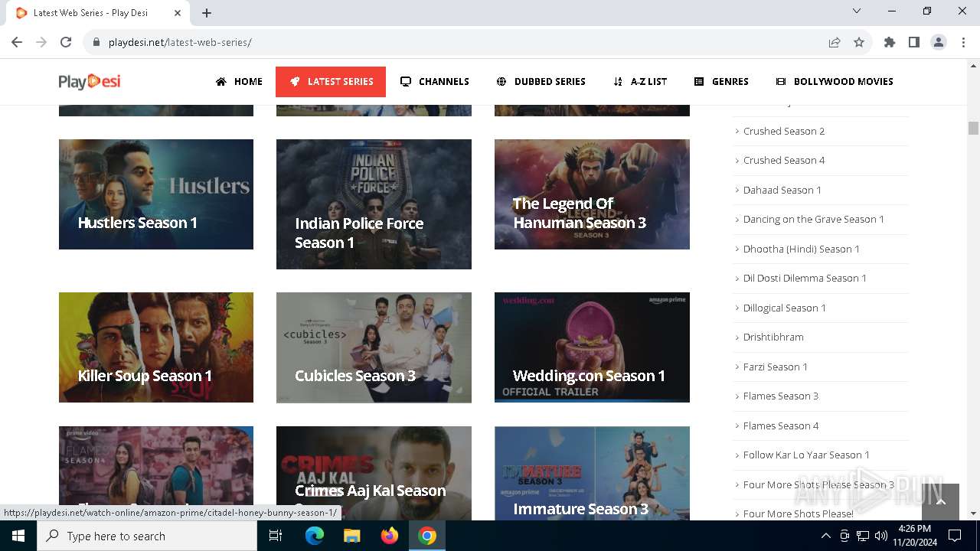Screen dimensions: 980x551
Task: Open Dil Dosti Dilemma Season 1 link
Action: [805, 278]
